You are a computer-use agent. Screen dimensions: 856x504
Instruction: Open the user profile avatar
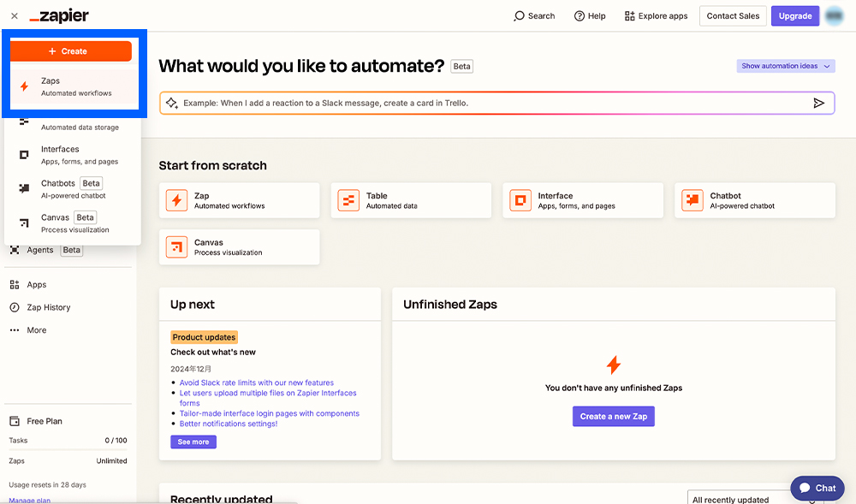click(x=834, y=15)
